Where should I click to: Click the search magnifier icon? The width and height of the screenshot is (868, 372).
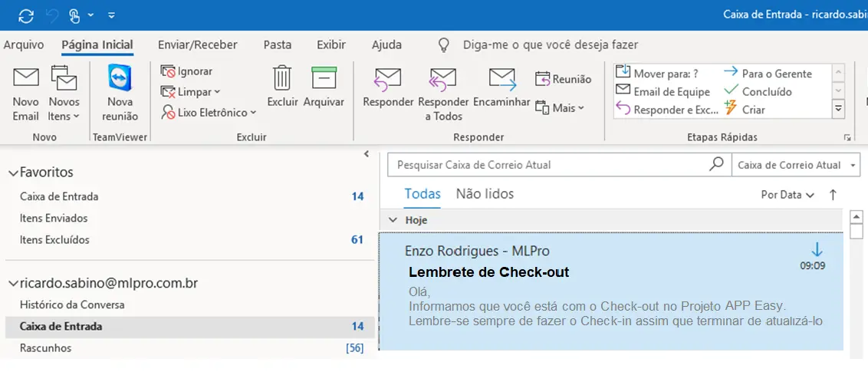(x=717, y=164)
